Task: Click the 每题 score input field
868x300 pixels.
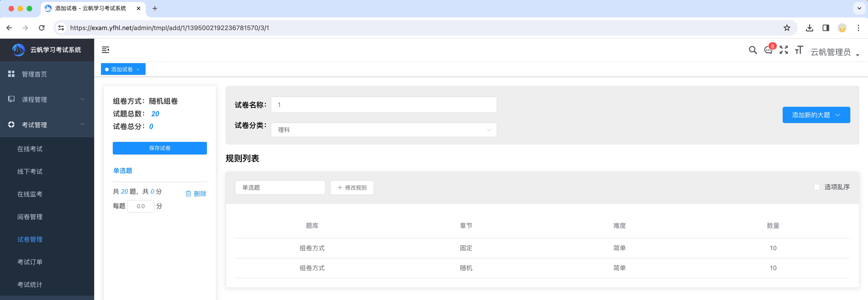Action: click(x=141, y=206)
